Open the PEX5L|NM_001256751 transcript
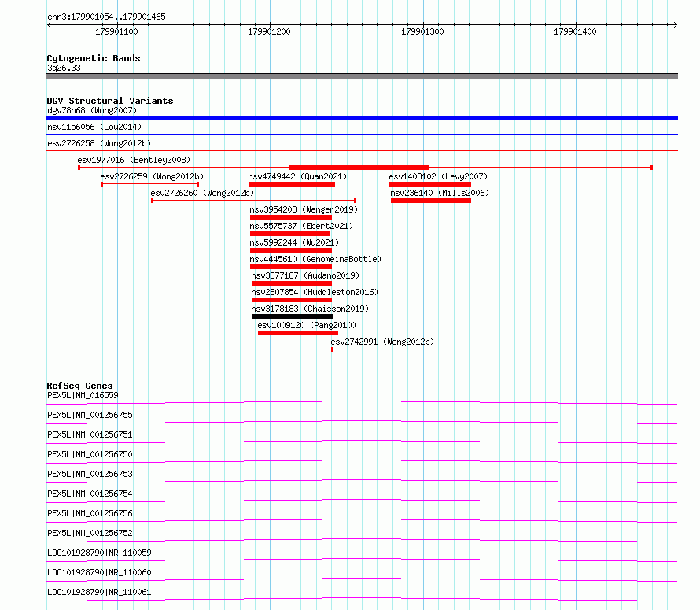 (x=90, y=434)
